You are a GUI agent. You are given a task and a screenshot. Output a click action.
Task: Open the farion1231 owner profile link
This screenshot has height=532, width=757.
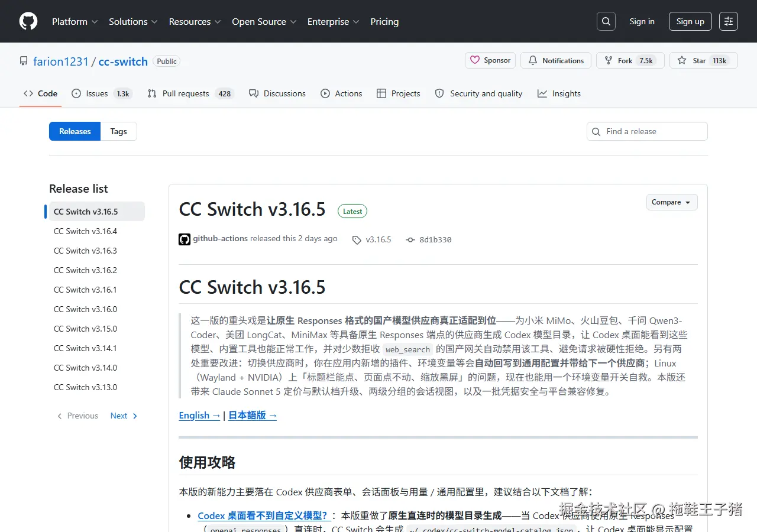(61, 61)
